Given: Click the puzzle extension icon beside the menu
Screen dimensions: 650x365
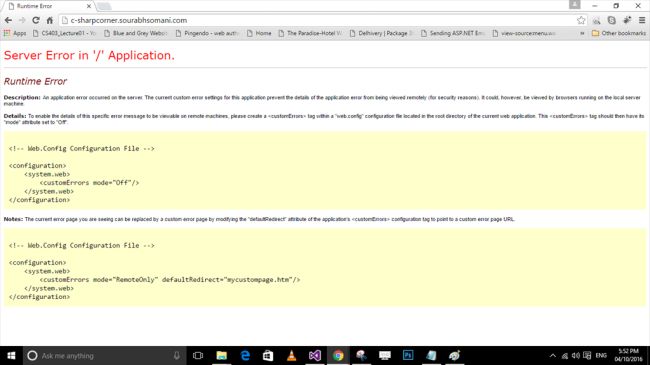Looking at the screenshot, I should pyautogui.click(x=627, y=20).
